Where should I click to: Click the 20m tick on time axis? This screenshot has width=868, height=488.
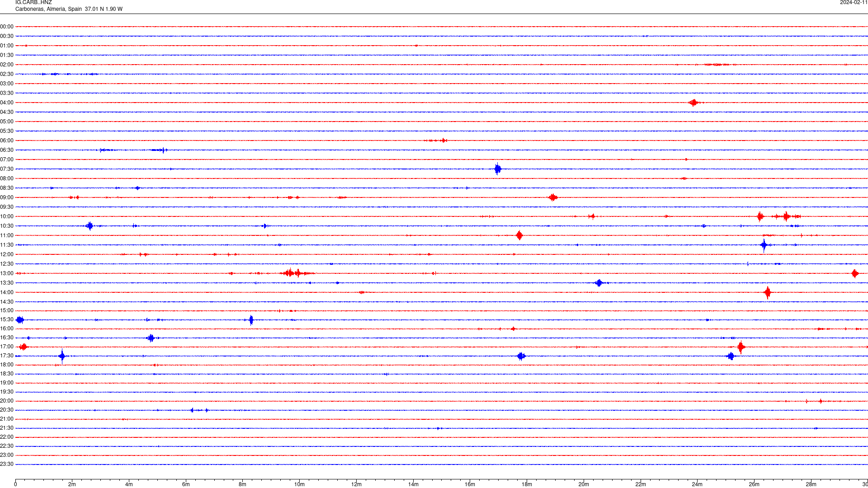pos(584,484)
